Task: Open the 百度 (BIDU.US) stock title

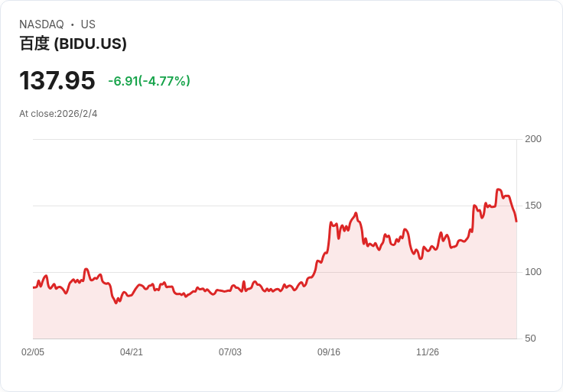Action: pos(73,44)
